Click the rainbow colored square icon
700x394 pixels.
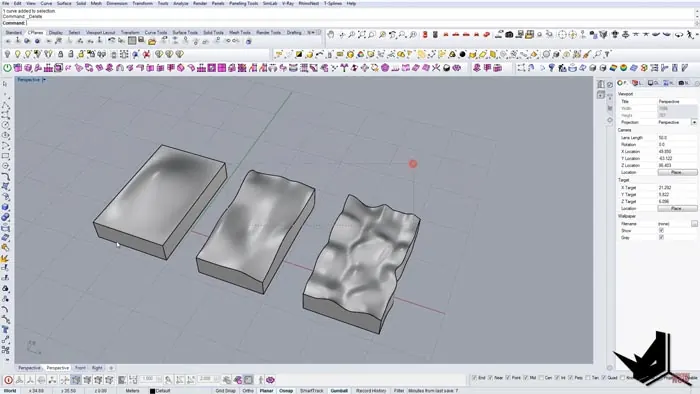click(x=613, y=68)
